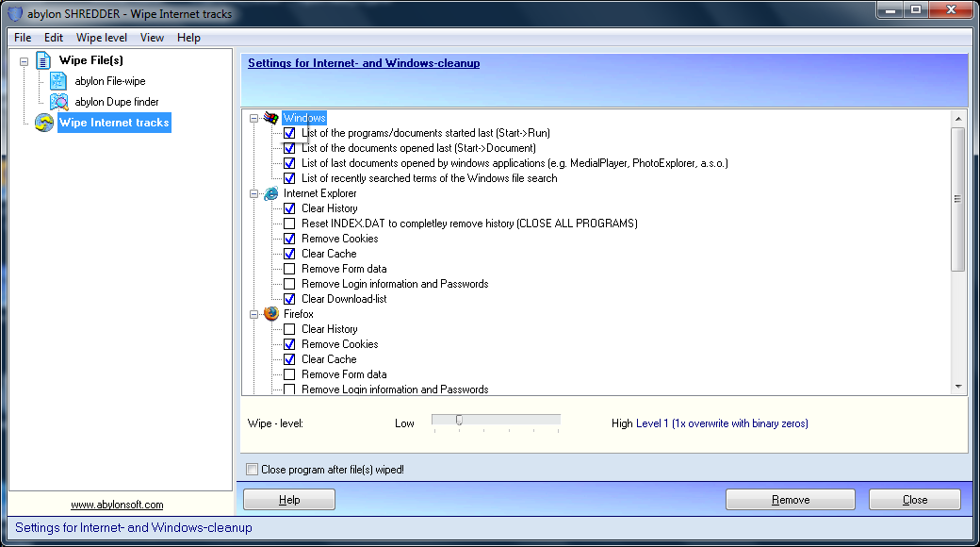
Task: Open the View menu
Action: point(152,38)
